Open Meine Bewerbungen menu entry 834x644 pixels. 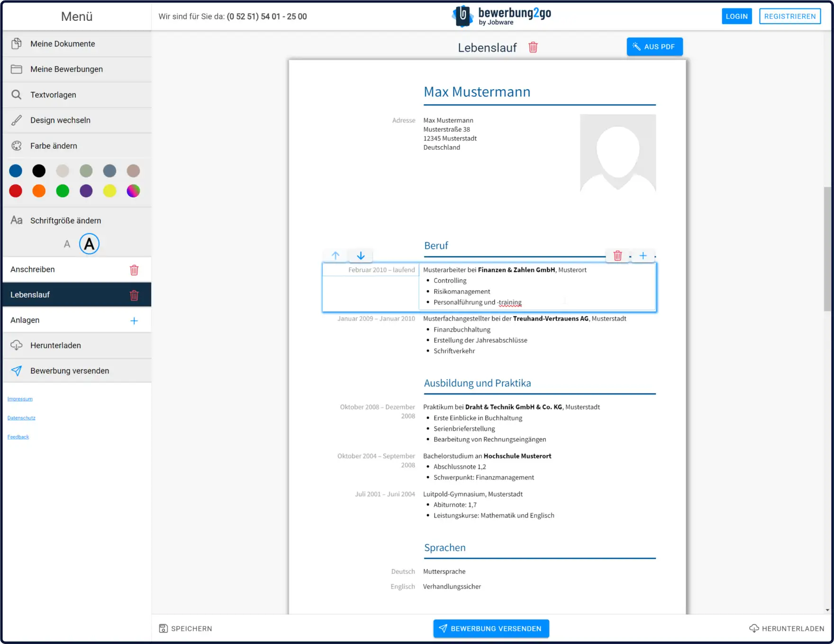(77, 69)
